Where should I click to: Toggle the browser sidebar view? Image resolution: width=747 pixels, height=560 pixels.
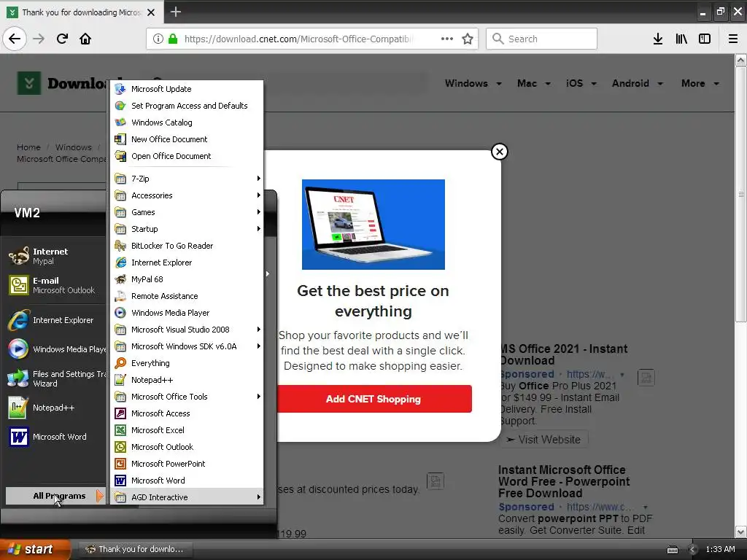click(705, 39)
